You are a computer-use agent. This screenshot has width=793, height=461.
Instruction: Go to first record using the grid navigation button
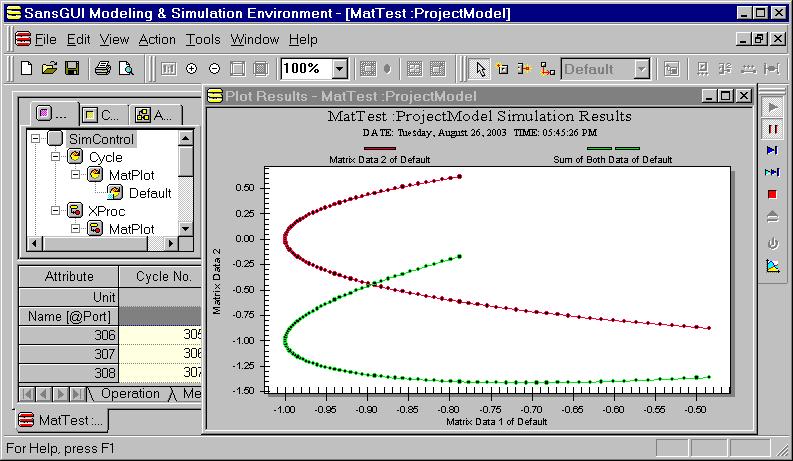click(28, 394)
